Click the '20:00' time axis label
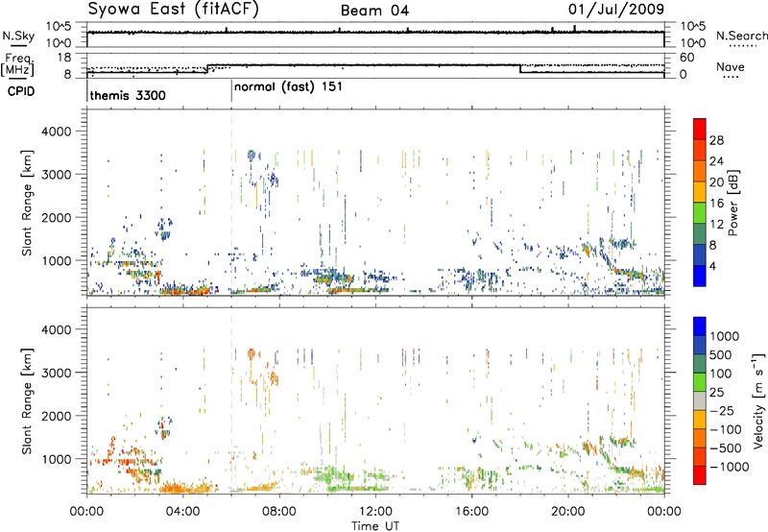This screenshot has height=532, width=768. click(x=567, y=512)
